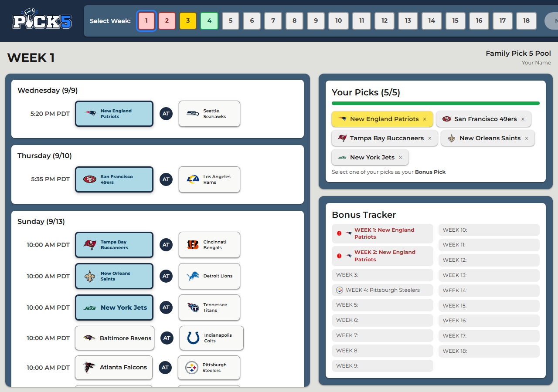Select Week 18
Screen dimensions: 558x392
click(x=526, y=21)
